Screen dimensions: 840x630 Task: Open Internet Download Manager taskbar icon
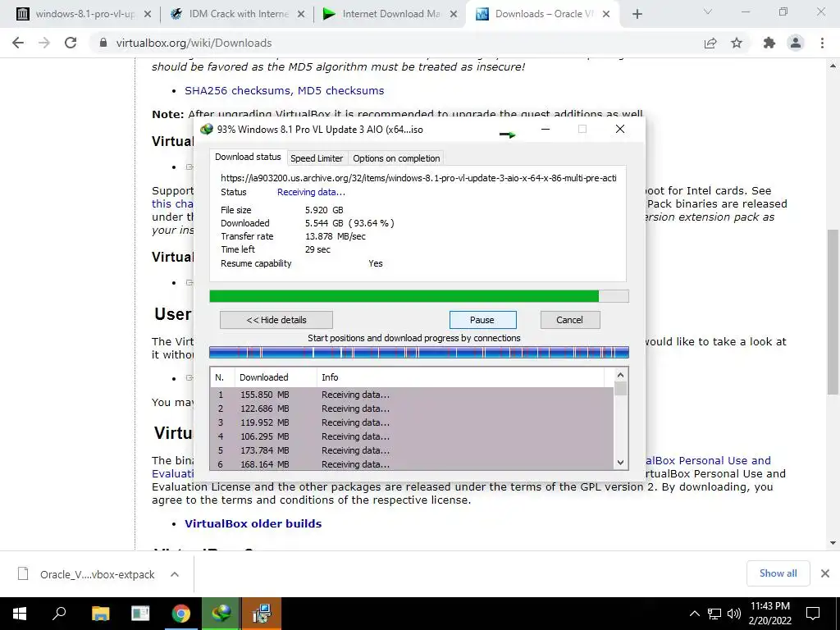click(221, 614)
